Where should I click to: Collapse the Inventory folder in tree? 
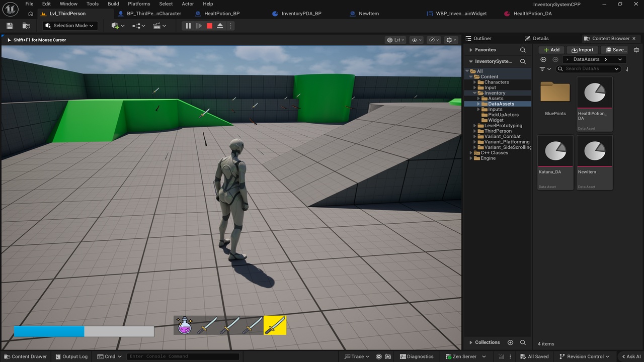click(474, 93)
